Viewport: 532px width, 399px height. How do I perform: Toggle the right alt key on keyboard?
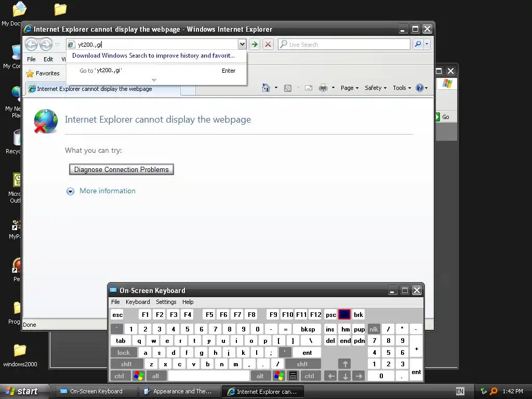coord(260,376)
